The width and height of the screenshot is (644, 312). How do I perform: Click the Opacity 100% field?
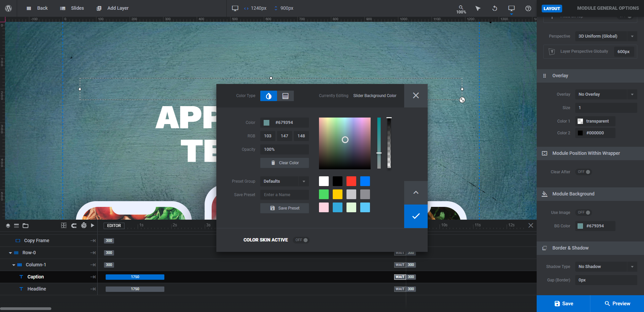pyautogui.click(x=284, y=149)
